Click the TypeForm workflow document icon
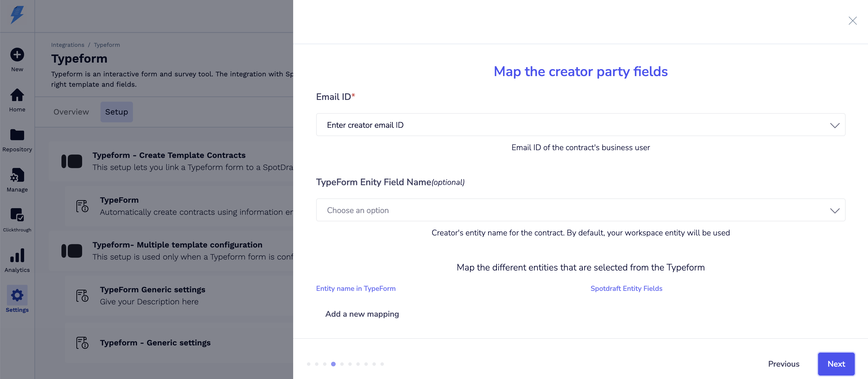Viewport: 868px width, 379px height. point(82,206)
